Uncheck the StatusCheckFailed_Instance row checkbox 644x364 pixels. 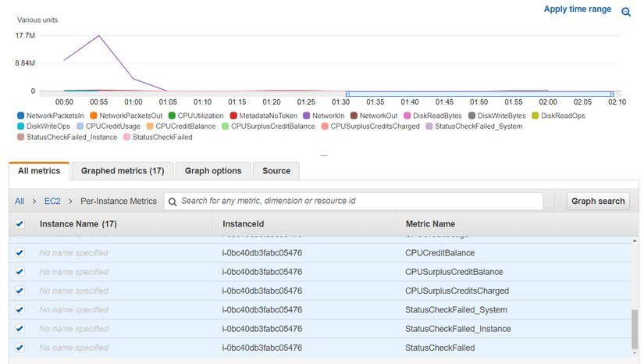(x=20, y=329)
